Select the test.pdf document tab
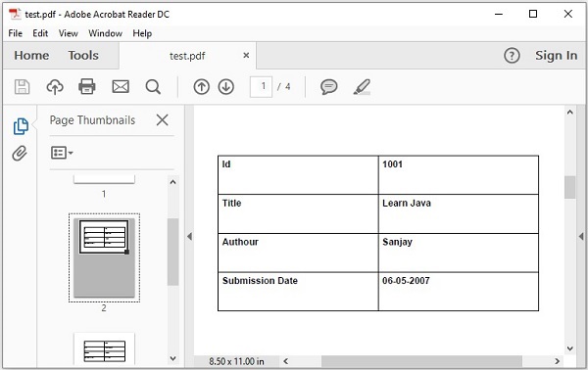 (x=187, y=56)
